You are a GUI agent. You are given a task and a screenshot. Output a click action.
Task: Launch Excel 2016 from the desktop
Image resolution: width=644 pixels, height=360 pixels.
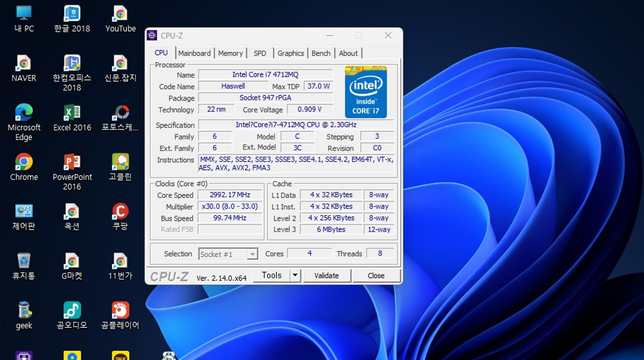point(72,115)
